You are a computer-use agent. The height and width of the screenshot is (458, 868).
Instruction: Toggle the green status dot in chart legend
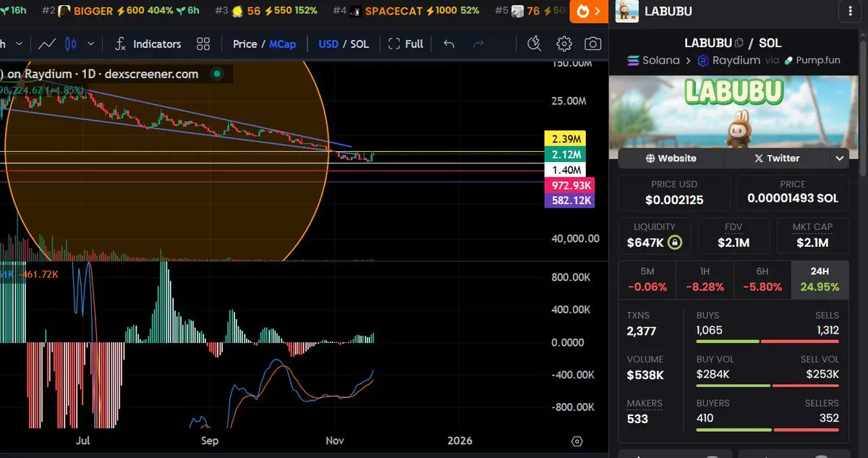(216, 74)
